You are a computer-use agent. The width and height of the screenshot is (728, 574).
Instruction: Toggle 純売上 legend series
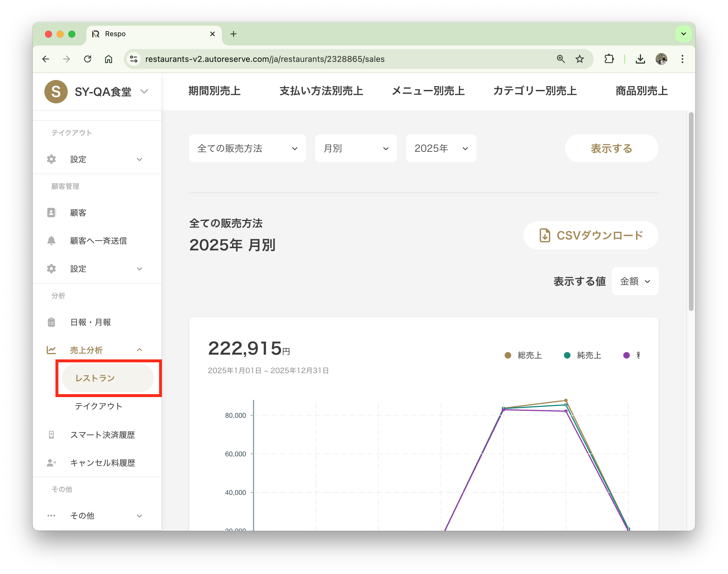point(582,355)
